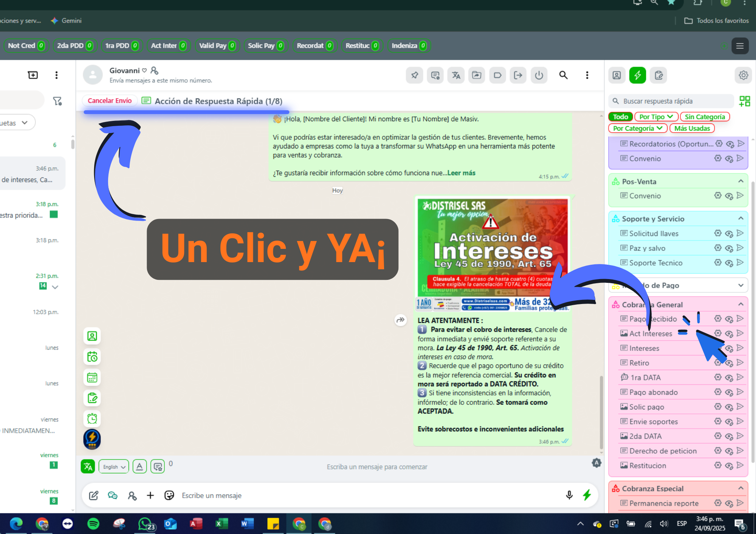
Task: Toggle the green translation button near the composer
Action: [x=88, y=466]
